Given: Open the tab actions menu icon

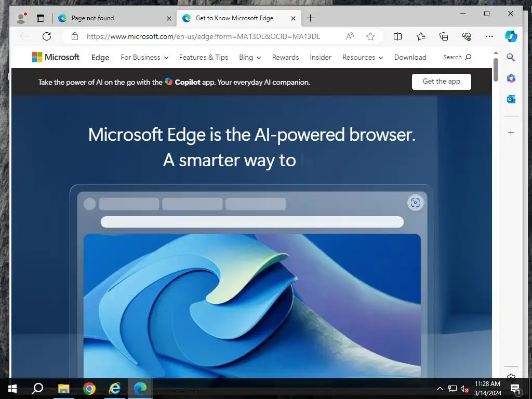Looking at the screenshot, I should pyautogui.click(x=41, y=18).
